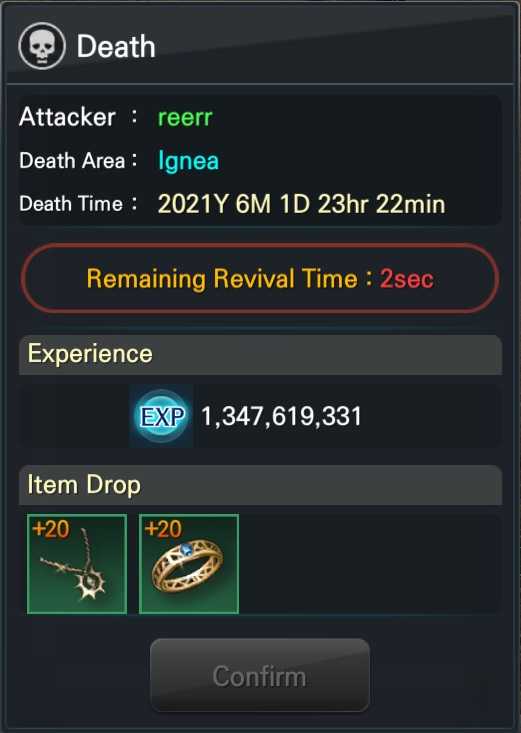Click the +20 enhancement label on necklace
Image resolution: width=521 pixels, height=733 pixels.
[51, 529]
